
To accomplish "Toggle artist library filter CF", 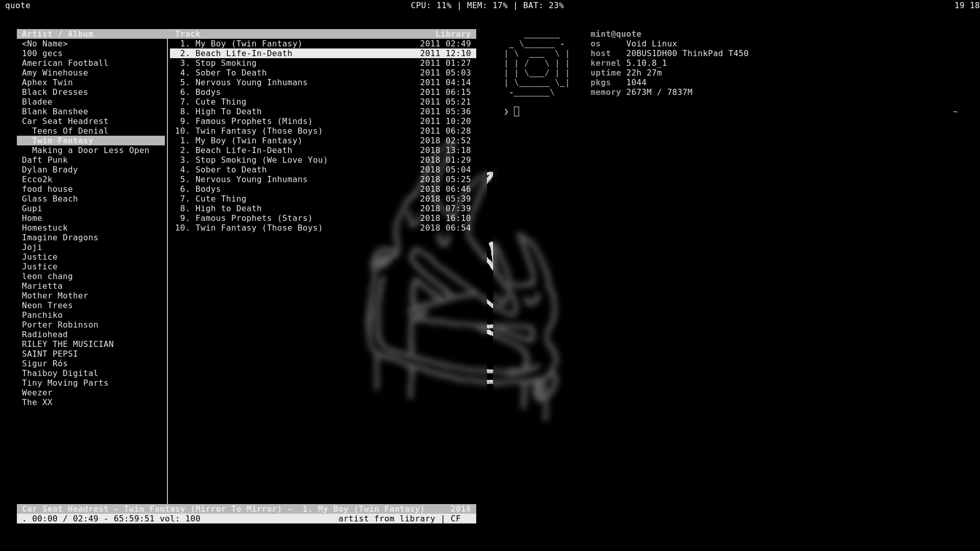I will 455,519.
